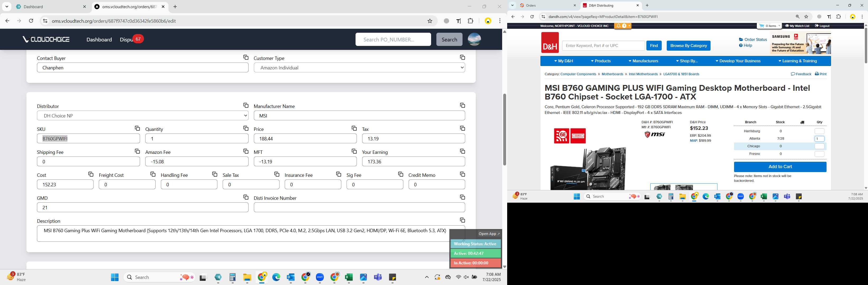Expand the My D&H menu
This screenshot has height=285, width=868.
563,61
